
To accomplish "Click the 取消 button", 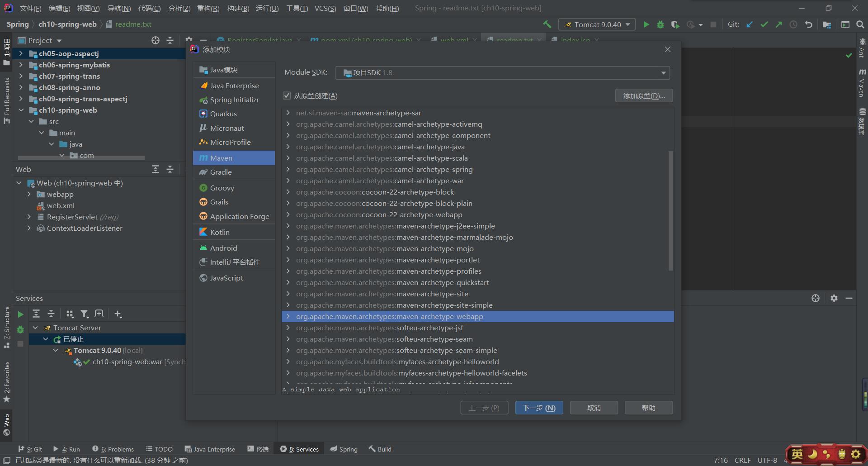I will (x=594, y=408).
